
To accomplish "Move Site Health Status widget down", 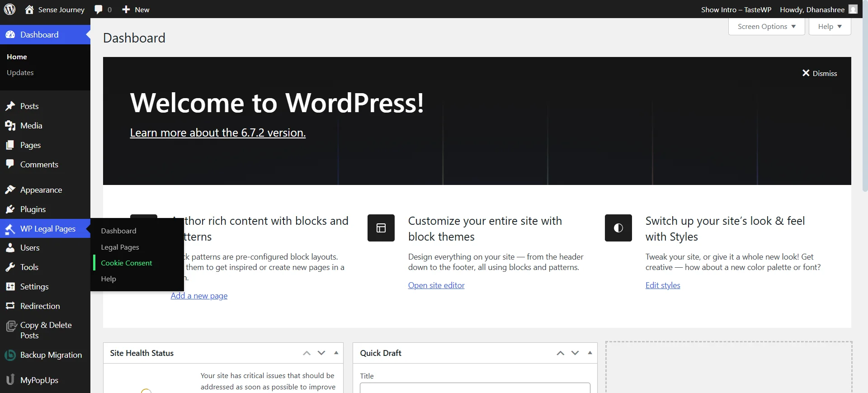I will [321, 353].
